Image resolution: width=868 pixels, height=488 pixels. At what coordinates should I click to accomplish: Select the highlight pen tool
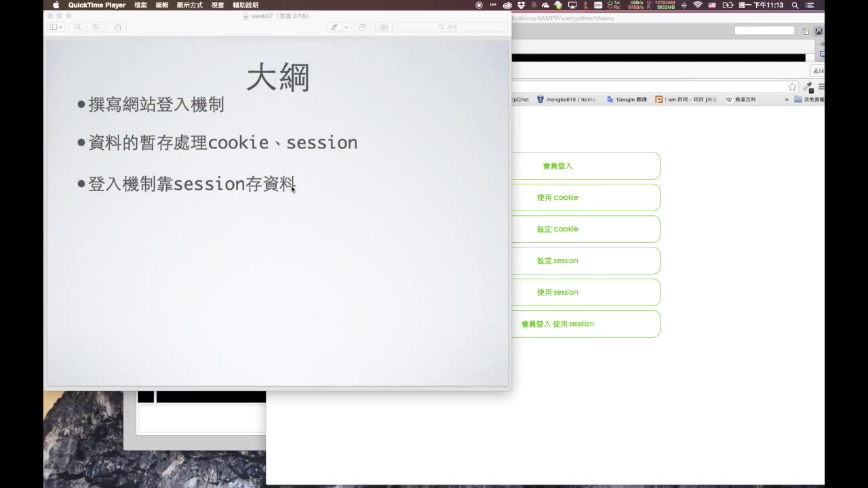(334, 27)
